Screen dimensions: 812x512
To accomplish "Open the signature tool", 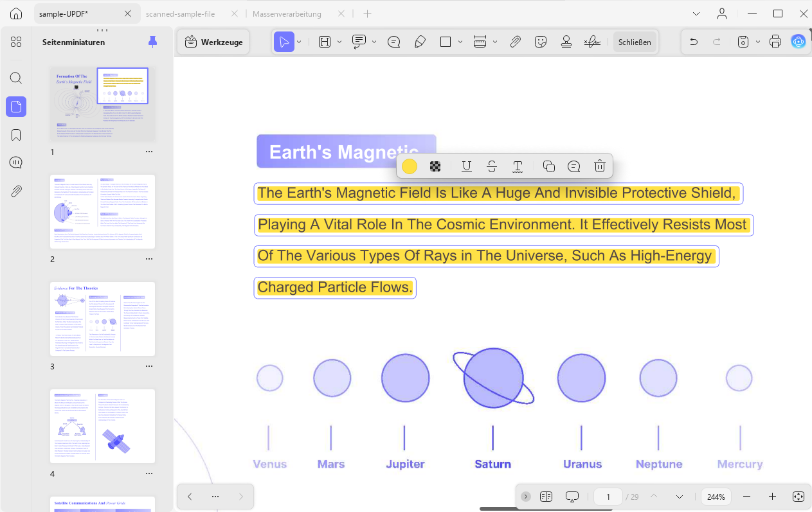I will point(592,42).
